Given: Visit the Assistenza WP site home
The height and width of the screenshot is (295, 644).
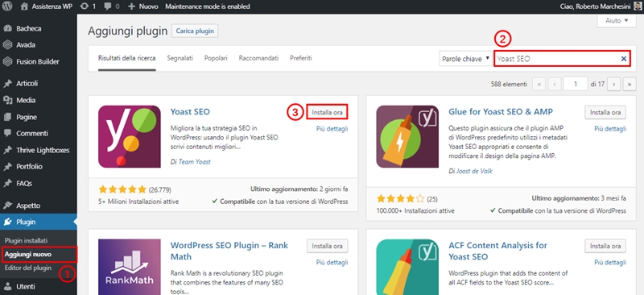Looking at the screenshot, I should [x=46, y=6].
